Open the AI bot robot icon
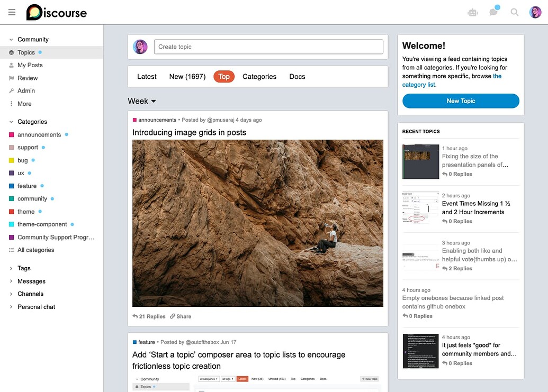This screenshot has height=392, width=548. tap(472, 12)
